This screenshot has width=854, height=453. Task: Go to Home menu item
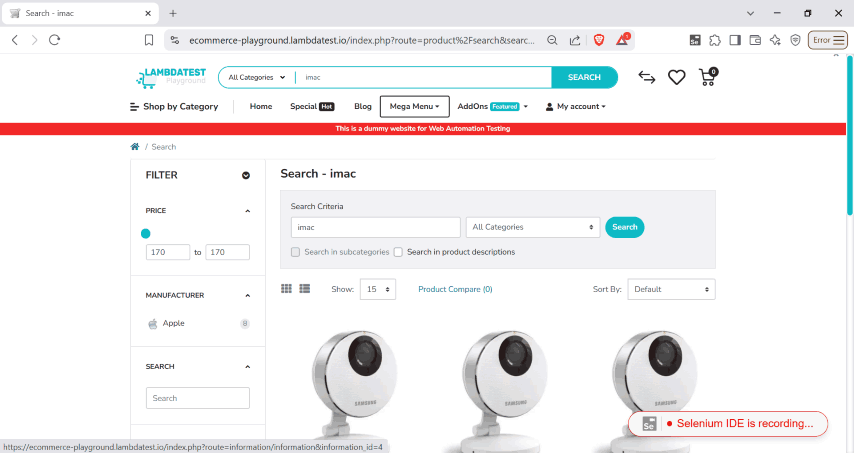tap(261, 107)
